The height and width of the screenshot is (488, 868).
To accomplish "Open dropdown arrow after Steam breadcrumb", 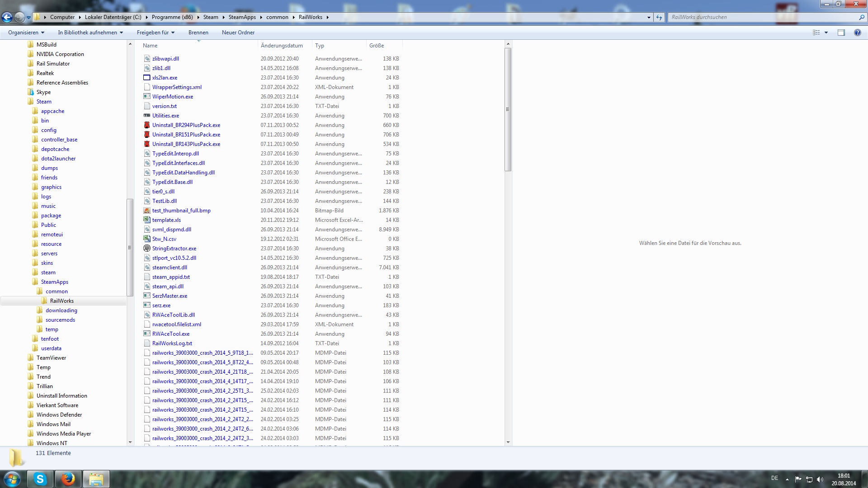I will tap(223, 17).
